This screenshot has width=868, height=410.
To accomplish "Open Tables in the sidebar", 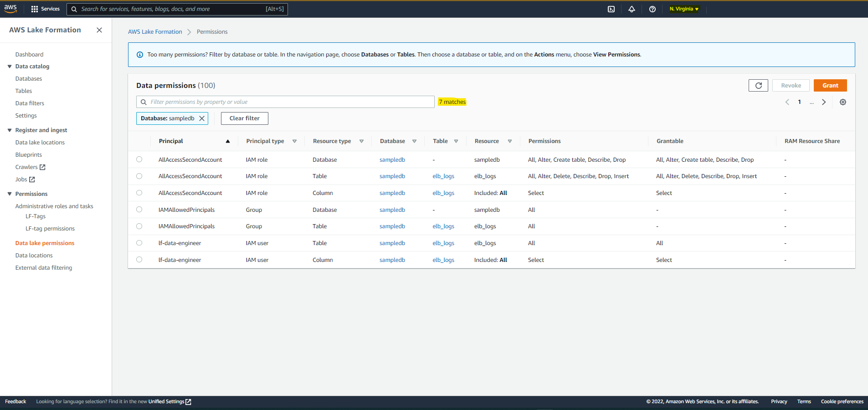I will click(24, 91).
